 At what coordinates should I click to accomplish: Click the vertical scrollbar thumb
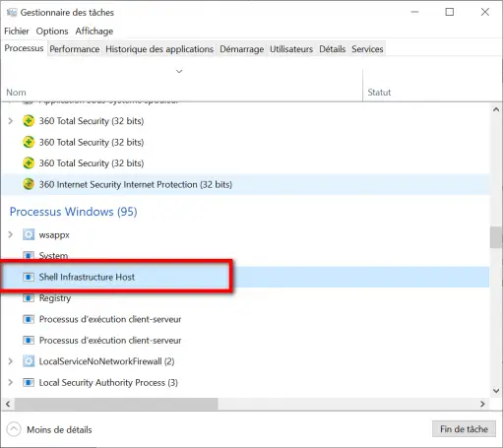pos(496,237)
